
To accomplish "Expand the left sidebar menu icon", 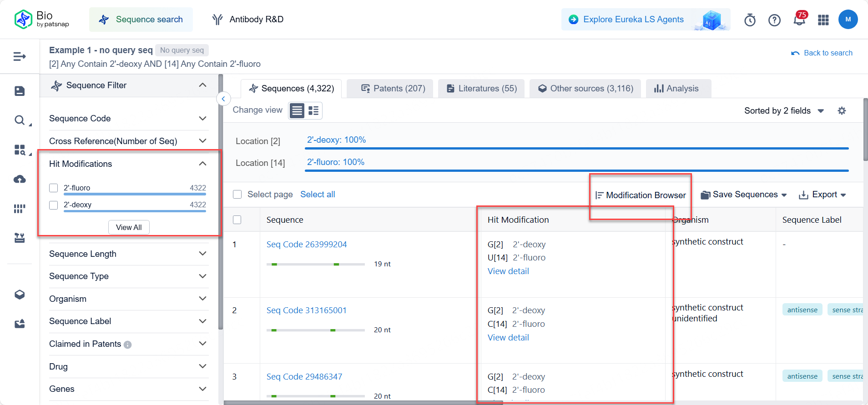I will pyautogui.click(x=20, y=56).
